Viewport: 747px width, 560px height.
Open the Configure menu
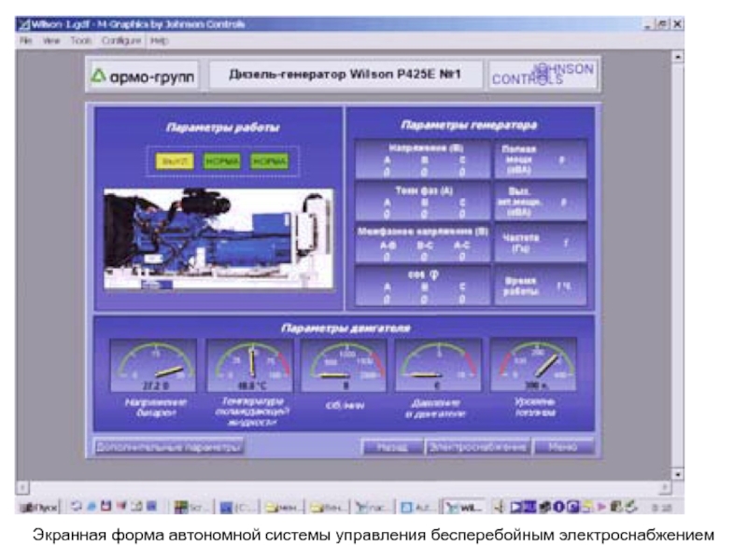click(x=121, y=41)
